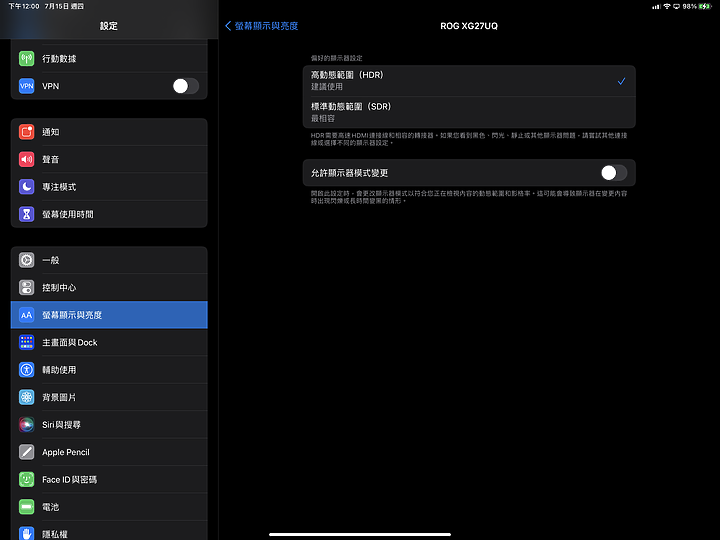
Task: Open Battery via the green 電池 icon
Action: (x=27, y=507)
